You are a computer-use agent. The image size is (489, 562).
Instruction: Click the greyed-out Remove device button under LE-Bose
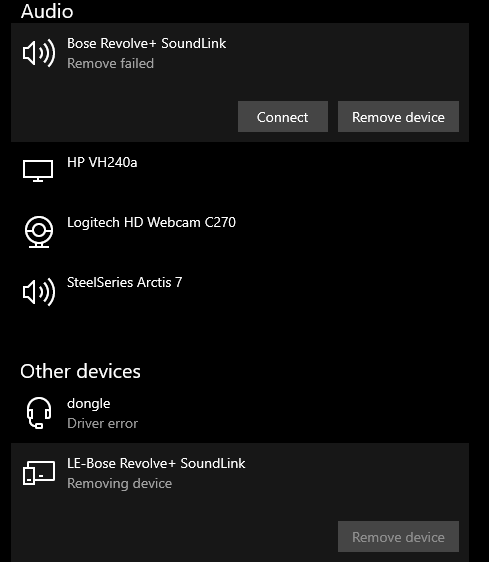click(x=398, y=537)
